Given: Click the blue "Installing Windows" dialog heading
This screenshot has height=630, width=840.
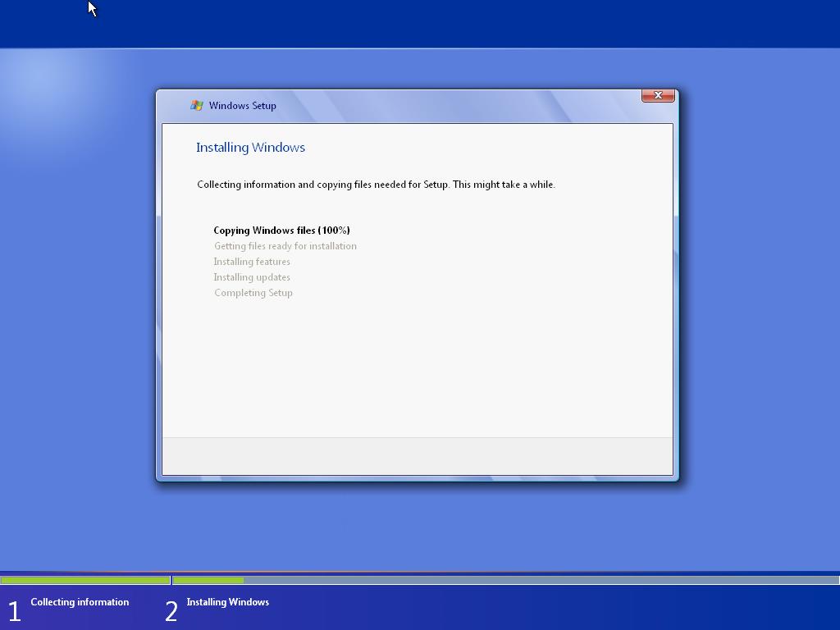Looking at the screenshot, I should [x=250, y=148].
